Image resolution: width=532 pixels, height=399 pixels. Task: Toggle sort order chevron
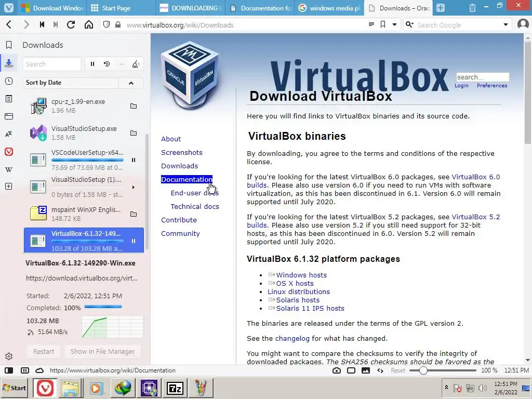pyautogui.click(x=131, y=83)
